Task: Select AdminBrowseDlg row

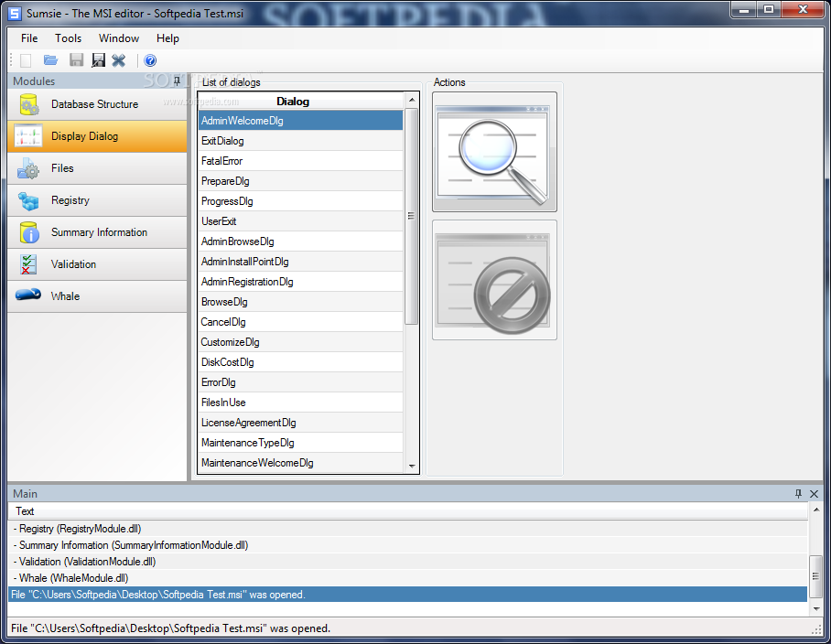Action: click(x=300, y=241)
